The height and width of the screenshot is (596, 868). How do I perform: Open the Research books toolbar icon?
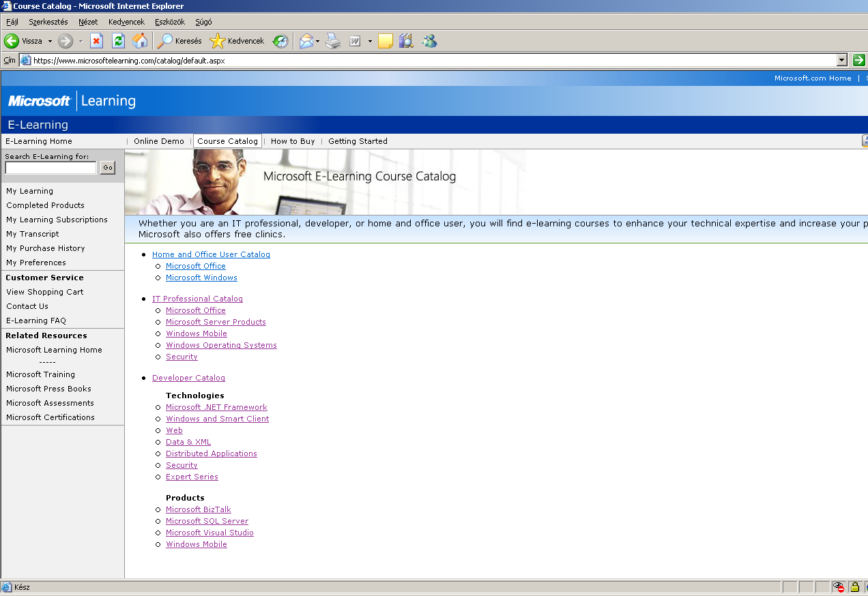tap(407, 41)
